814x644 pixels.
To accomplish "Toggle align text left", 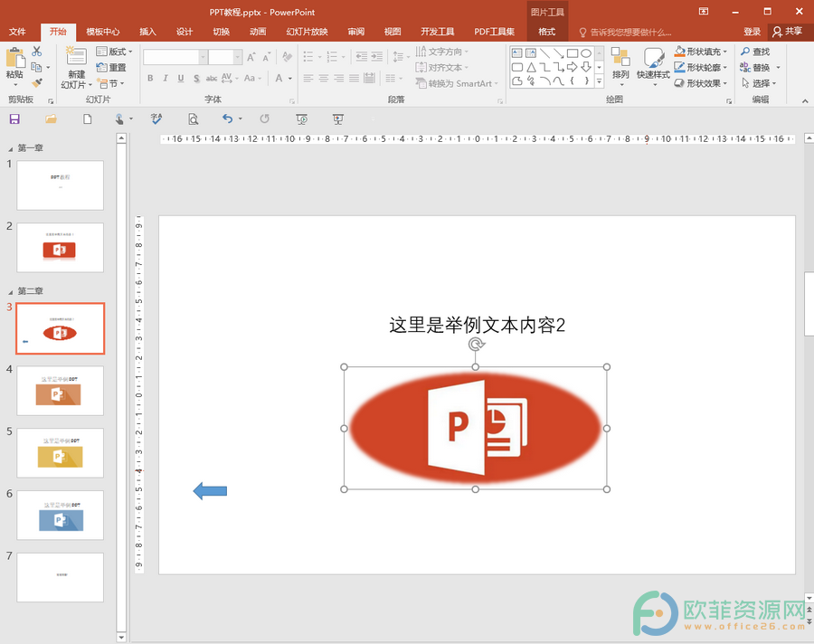I will (x=308, y=79).
